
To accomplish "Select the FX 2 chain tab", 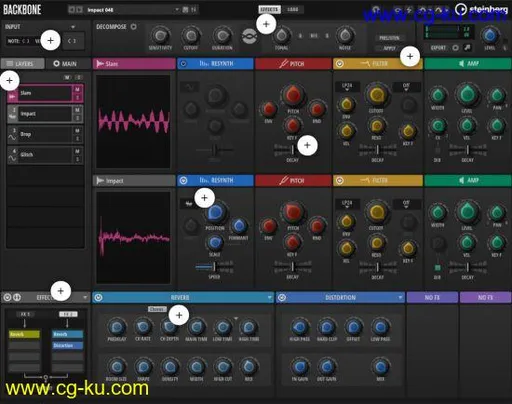I will (x=68, y=314).
